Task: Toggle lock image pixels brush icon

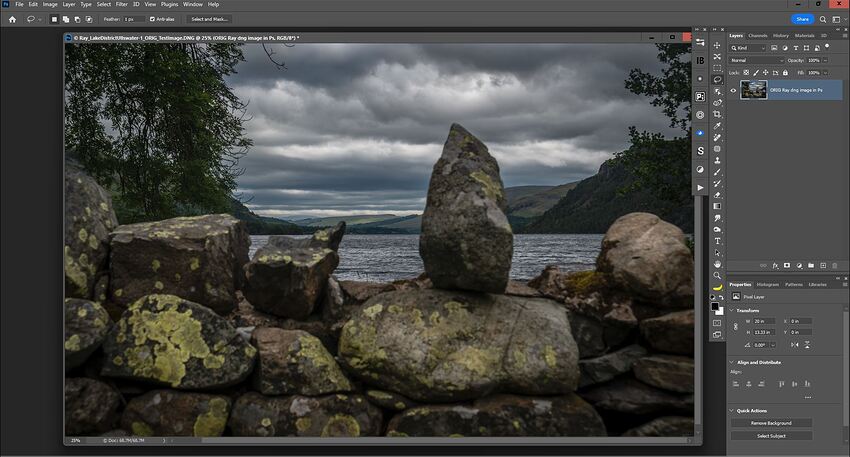Action: (x=756, y=73)
